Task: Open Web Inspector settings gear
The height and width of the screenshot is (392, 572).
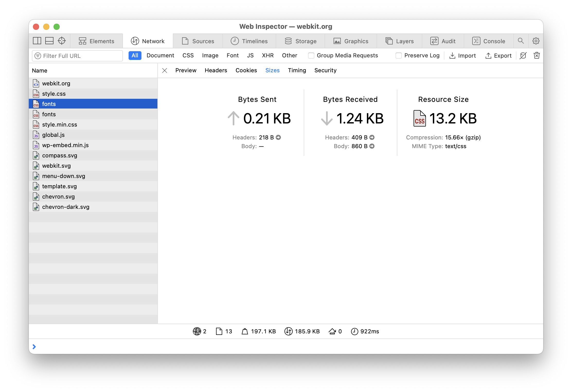Action: click(x=536, y=41)
